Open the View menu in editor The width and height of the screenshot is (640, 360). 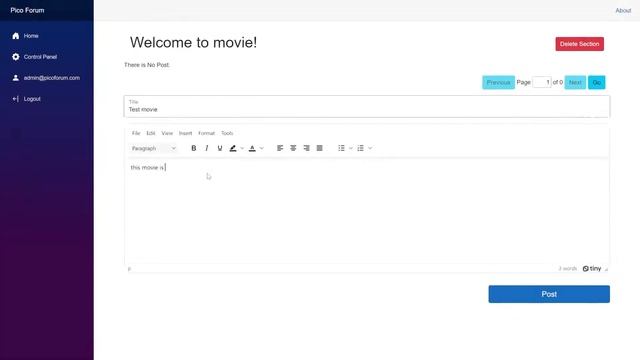click(167, 133)
